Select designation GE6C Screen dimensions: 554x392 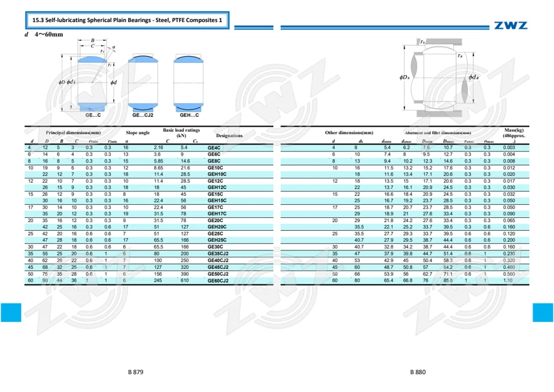(x=214, y=154)
